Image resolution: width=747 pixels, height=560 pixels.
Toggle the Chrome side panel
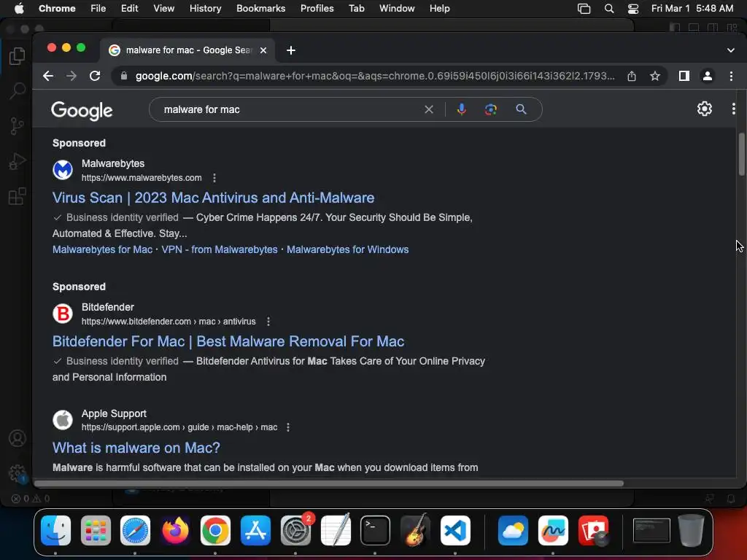click(x=684, y=76)
